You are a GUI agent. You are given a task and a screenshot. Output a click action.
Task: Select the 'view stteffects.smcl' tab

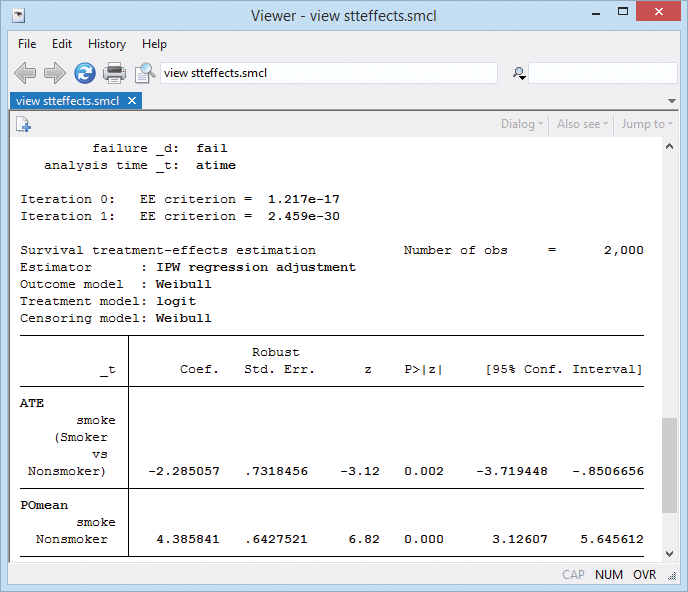pyautogui.click(x=68, y=101)
